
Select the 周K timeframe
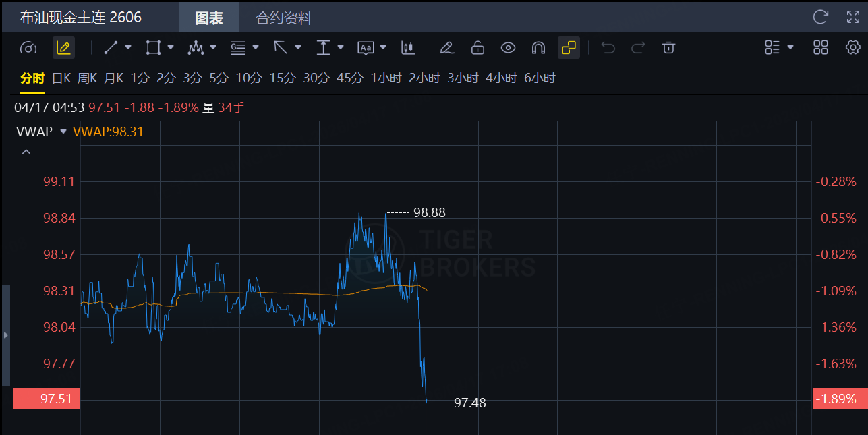tap(87, 78)
